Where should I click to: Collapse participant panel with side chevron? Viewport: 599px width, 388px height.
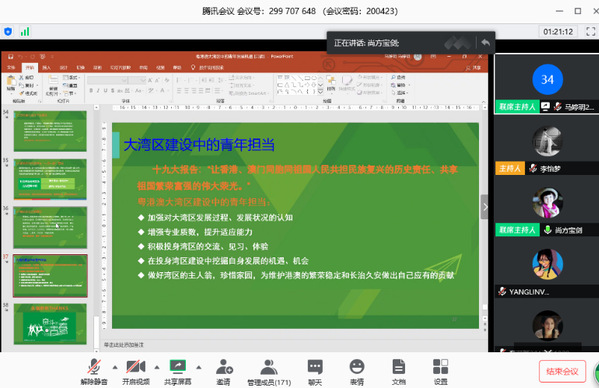tap(485, 207)
